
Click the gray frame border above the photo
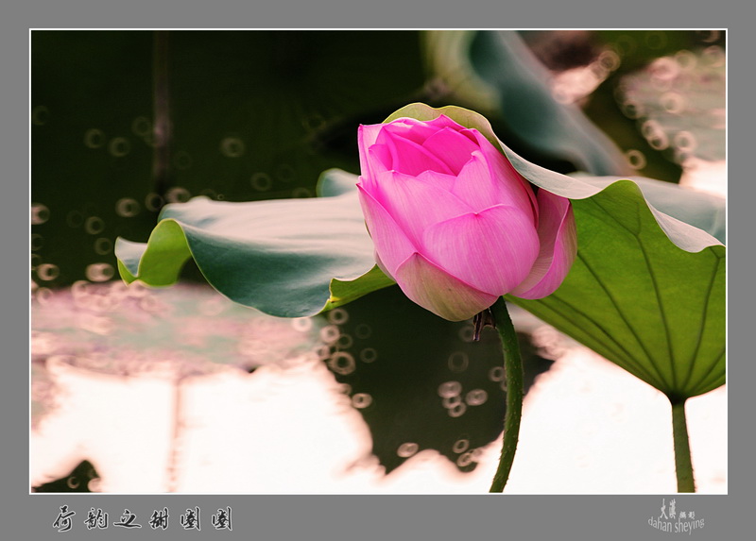tap(378, 14)
